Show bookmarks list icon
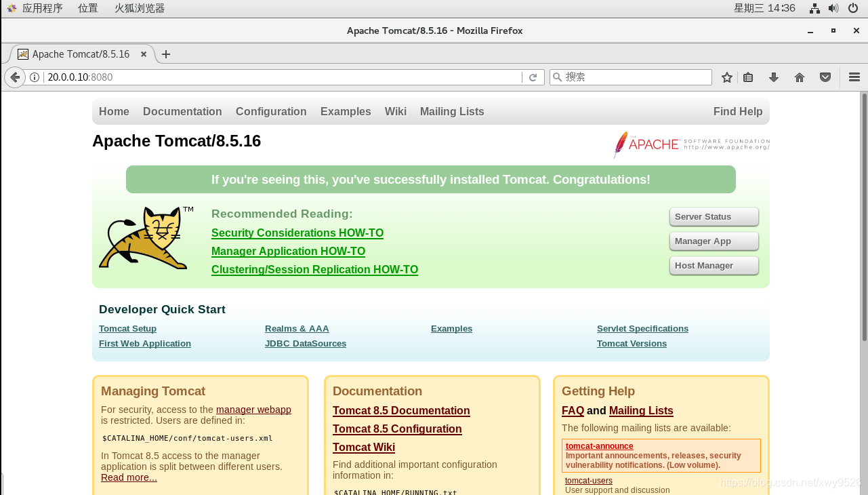 pyautogui.click(x=748, y=77)
